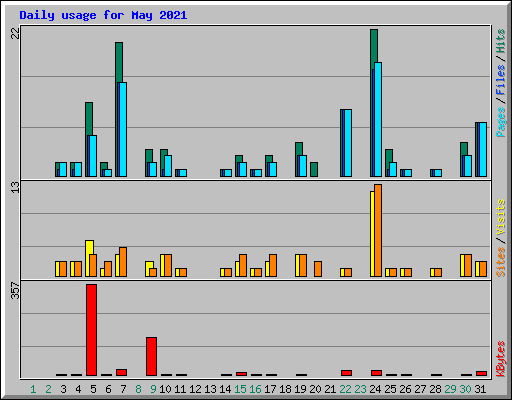Image resolution: width=512 pixels, height=400 pixels.
Task: Click the red KBytes bar for day 9
Action: click(151, 357)
